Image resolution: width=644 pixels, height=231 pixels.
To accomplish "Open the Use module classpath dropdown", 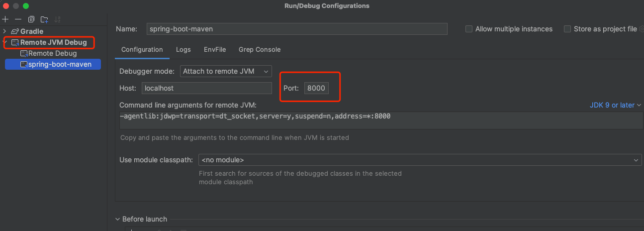I will click(x=419, y=160).
